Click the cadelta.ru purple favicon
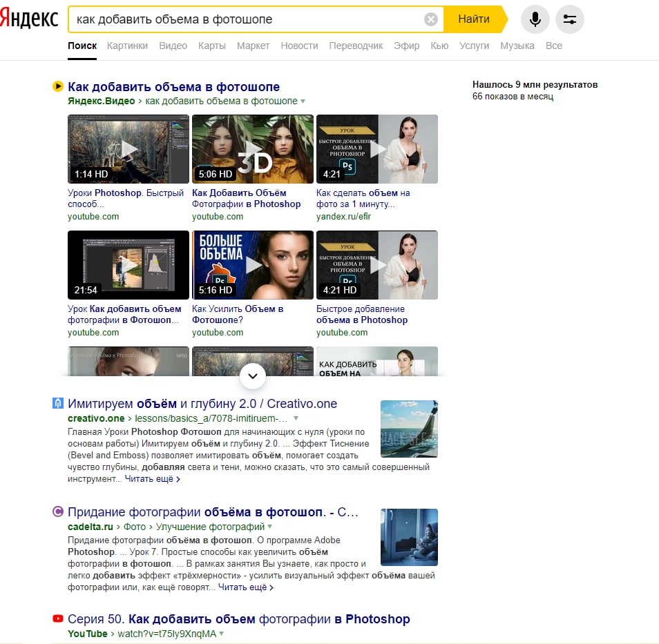Viewport: 659px width, 644px height. coord(57,511)
